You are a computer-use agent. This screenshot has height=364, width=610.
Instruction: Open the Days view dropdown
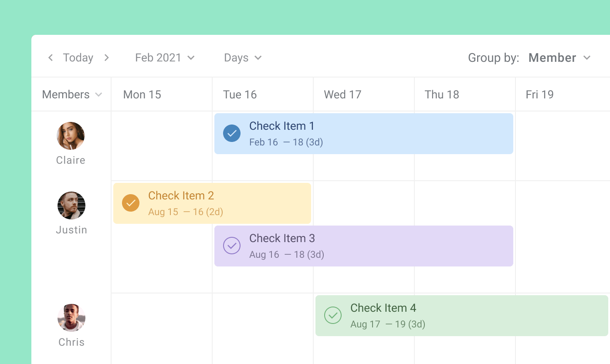(242, 57)
